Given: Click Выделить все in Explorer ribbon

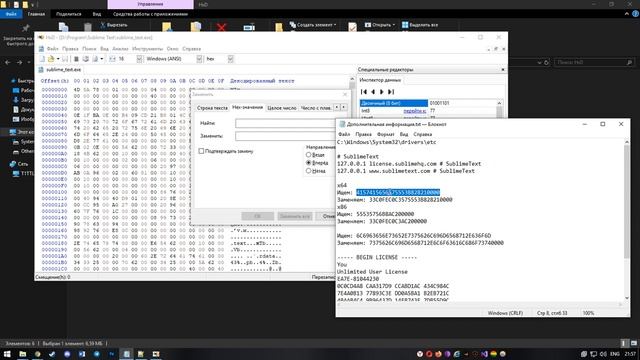Looking at the screenshot, I should pos(420,25).
